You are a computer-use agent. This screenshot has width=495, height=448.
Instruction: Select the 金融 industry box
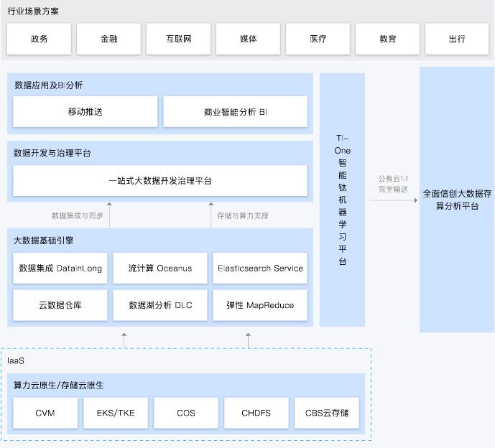coord(109,39)
